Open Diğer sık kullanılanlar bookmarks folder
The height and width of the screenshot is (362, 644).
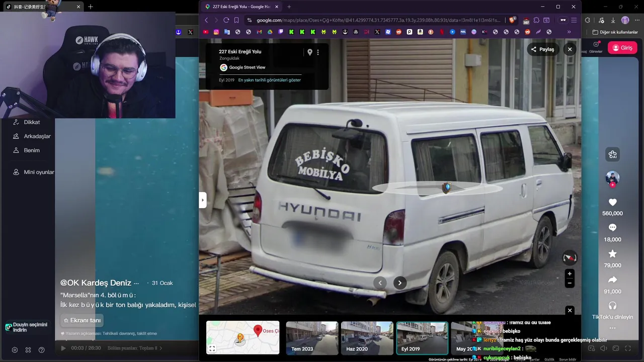coord(615,32)
